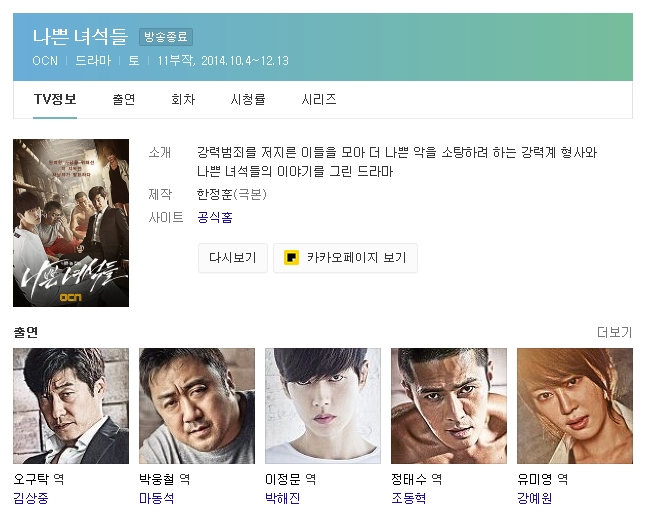The height and width of the screenshot is (517, 651).
Task: Click the 나쁜 녀석들 drama poster
Action: [x=71, y=223]
